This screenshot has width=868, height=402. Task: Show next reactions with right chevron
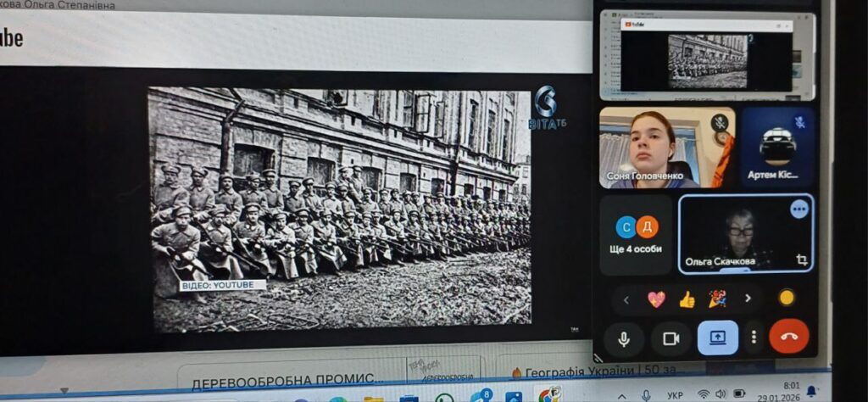coord(748,299)
